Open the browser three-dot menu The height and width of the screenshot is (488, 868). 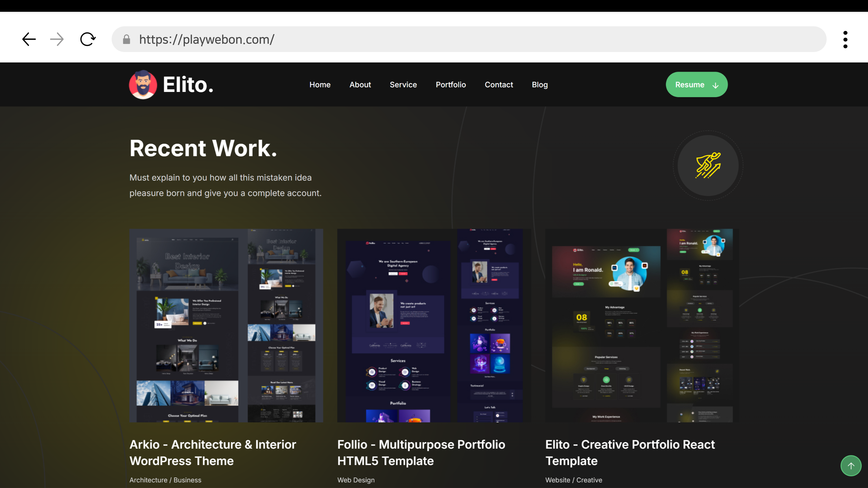(845, 39)
